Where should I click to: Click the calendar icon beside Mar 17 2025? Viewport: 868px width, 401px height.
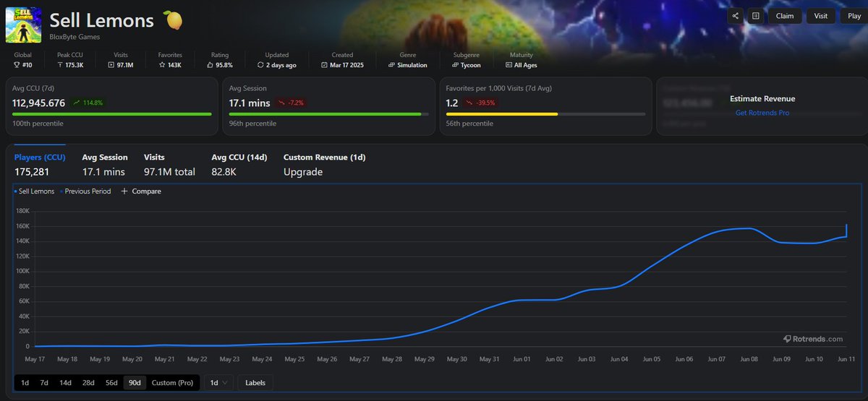coord(325,65)
